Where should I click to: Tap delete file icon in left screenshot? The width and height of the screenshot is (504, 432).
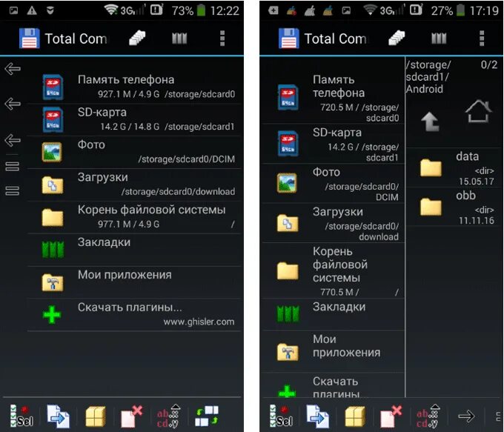[x=131, y=416]
